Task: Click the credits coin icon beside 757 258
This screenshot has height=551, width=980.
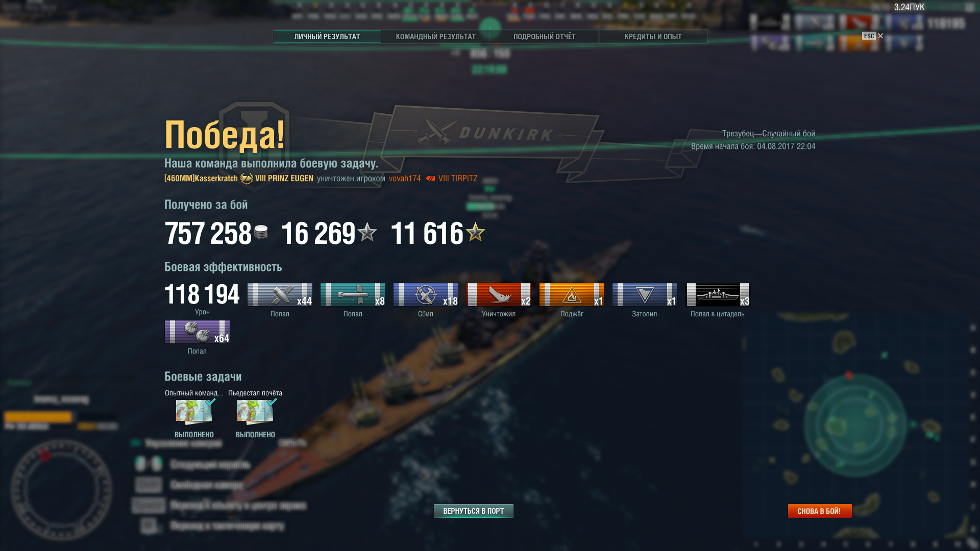Action: 261,232
